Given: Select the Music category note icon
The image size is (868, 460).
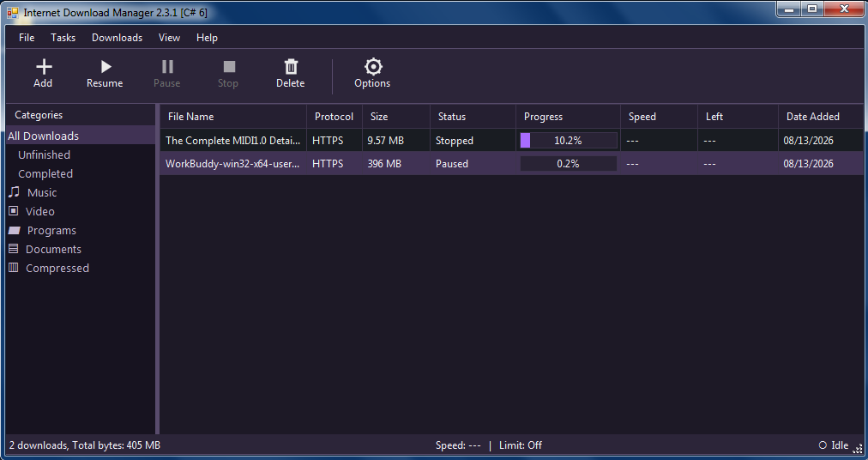Looking at the screenshot, I should tap(14, 191).
